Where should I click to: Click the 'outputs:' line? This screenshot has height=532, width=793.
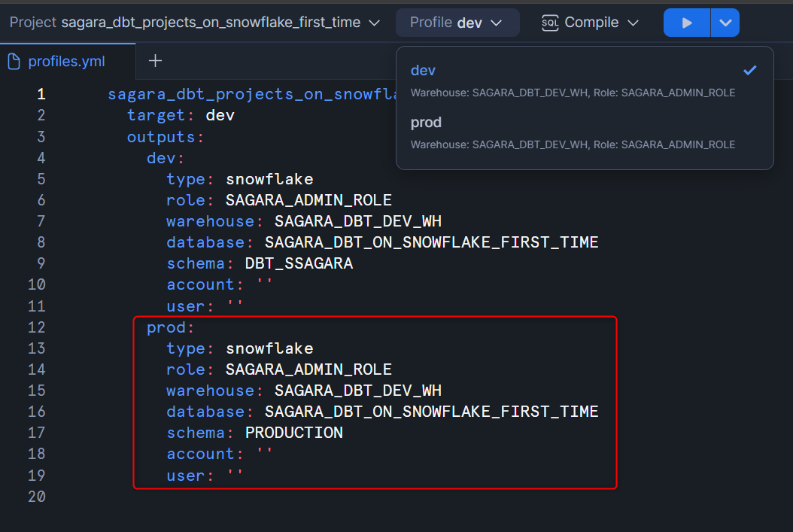[166, 137]
